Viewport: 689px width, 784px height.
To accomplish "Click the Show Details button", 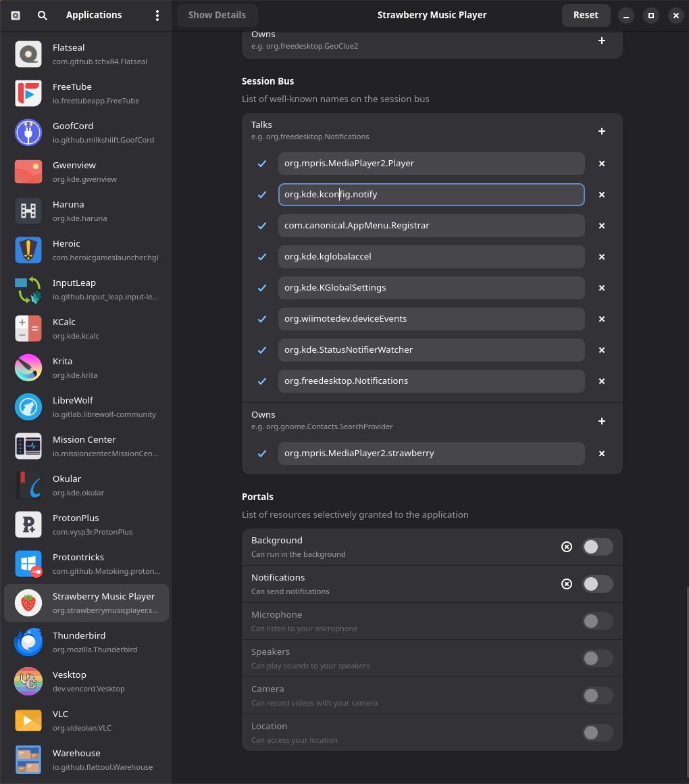I will point(217,15).
